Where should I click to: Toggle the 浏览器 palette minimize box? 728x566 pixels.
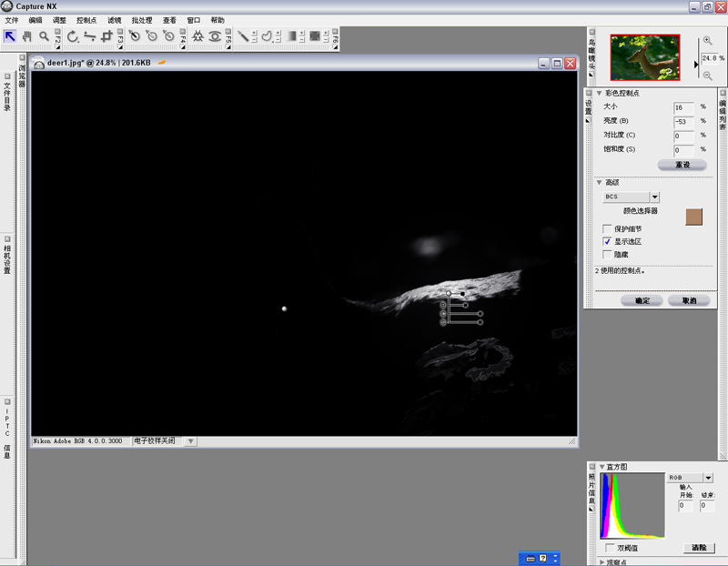pyautogui.click(x=22, y=57)
